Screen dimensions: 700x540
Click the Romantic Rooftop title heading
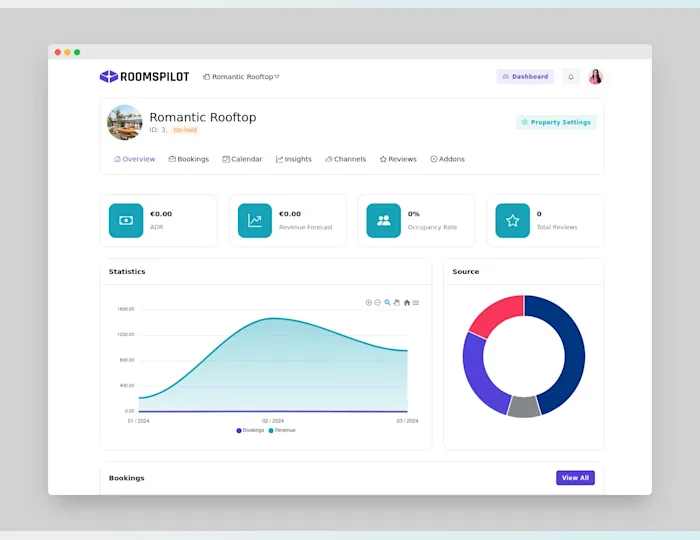tap(203, 117)
